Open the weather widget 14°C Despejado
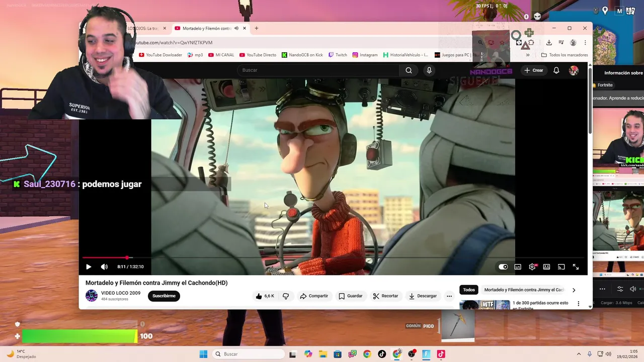Viewport: 644px width, 362px height. 21,354
